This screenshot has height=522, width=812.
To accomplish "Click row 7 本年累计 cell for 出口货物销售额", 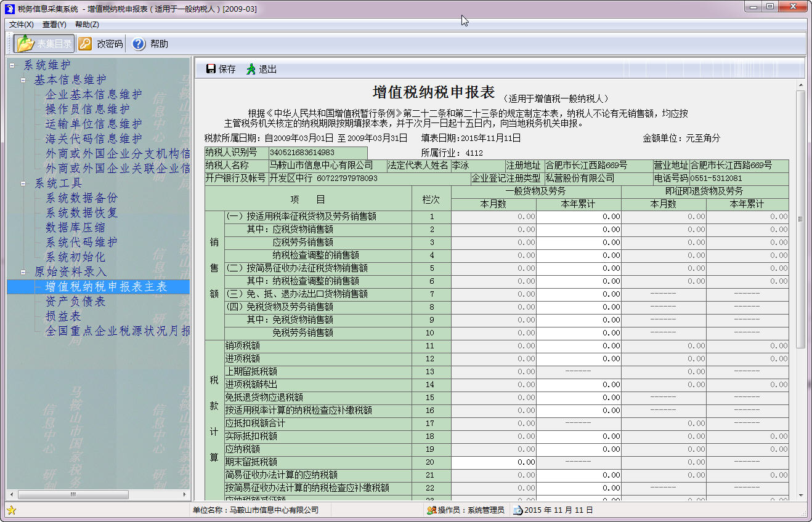I will tap(579, 294).
